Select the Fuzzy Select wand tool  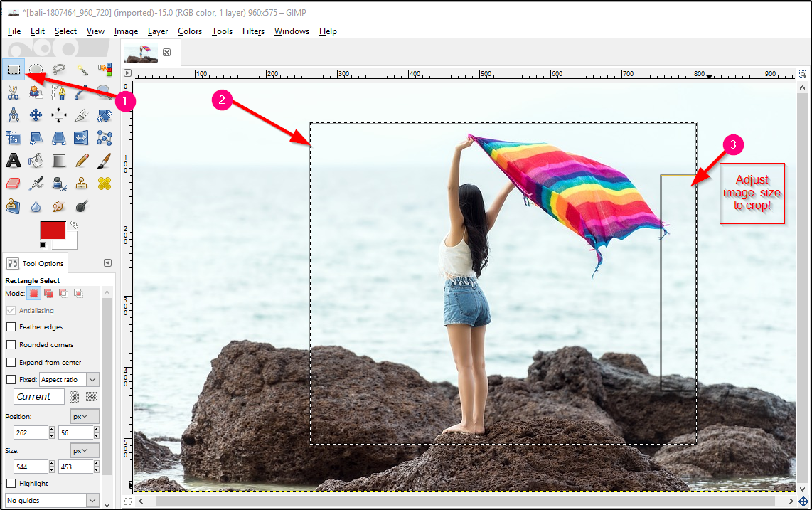[x=81, y=69]
